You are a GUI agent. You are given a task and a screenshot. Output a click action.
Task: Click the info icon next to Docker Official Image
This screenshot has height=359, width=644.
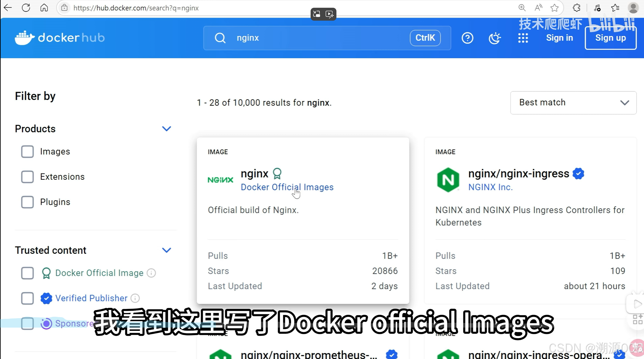coord(151,273)
